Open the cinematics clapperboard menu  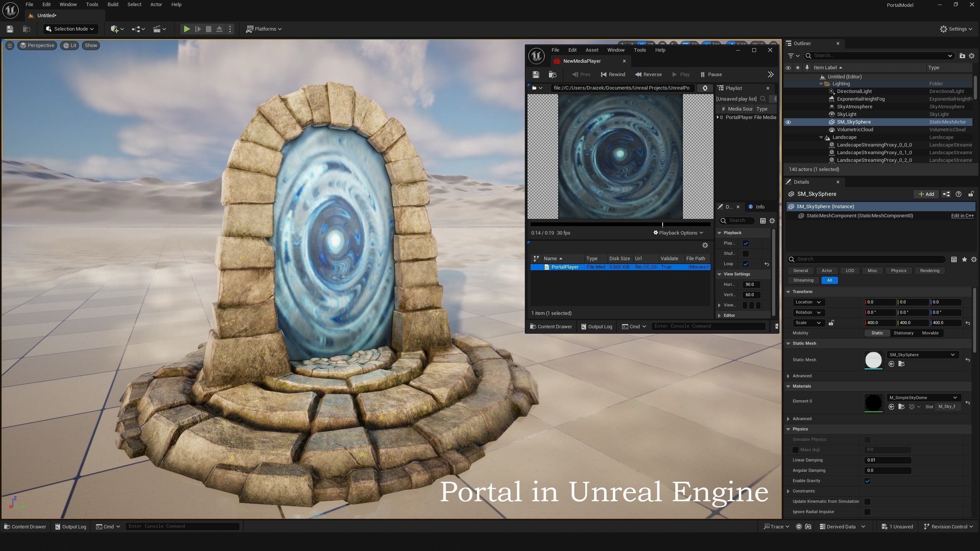coord(159,29)
